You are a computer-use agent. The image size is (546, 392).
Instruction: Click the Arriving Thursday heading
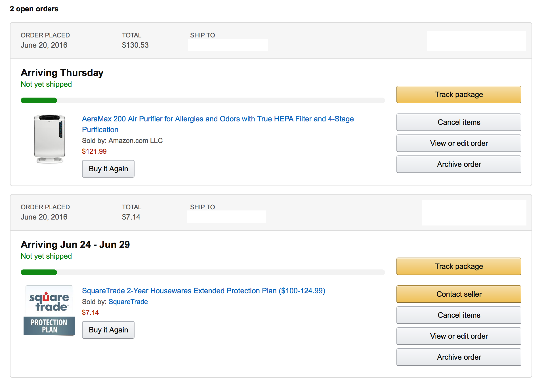coord(62,73)
